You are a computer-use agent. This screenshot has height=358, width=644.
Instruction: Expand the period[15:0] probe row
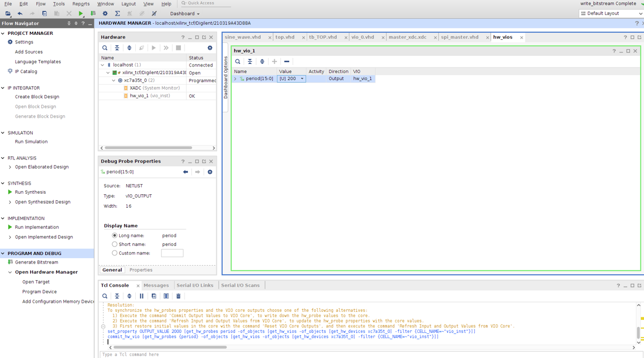pyautogui.click(x=235, y=79)
